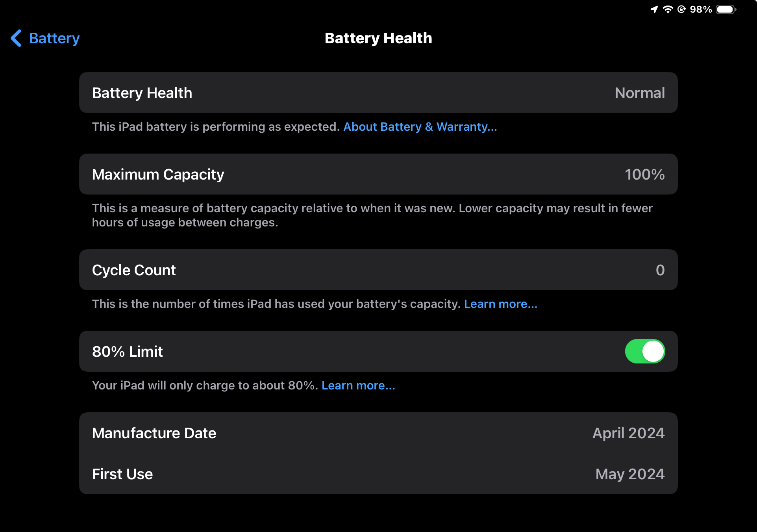
Task: Click the Normal status value
Action: tap(640, 93)
